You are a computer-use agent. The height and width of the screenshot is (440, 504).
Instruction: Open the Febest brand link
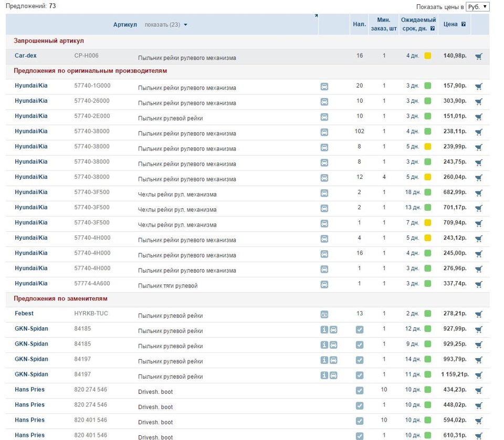24,314
